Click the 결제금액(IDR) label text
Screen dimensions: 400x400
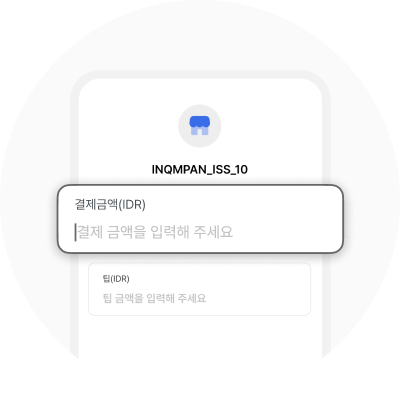pyautogui.click(x=110, y=204)
